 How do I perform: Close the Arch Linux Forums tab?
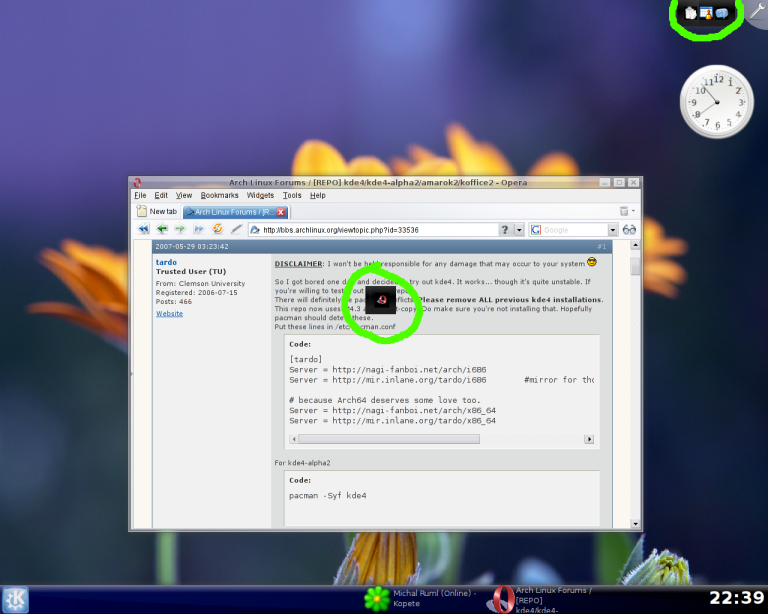pyautogui.click(x=281, y=212)
